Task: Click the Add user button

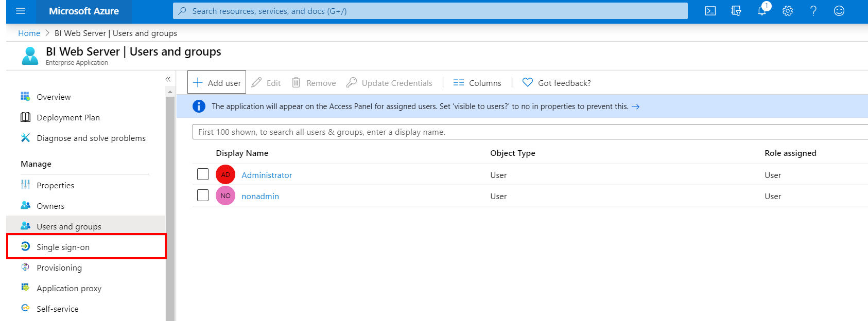Action: [x=217, y=82]
